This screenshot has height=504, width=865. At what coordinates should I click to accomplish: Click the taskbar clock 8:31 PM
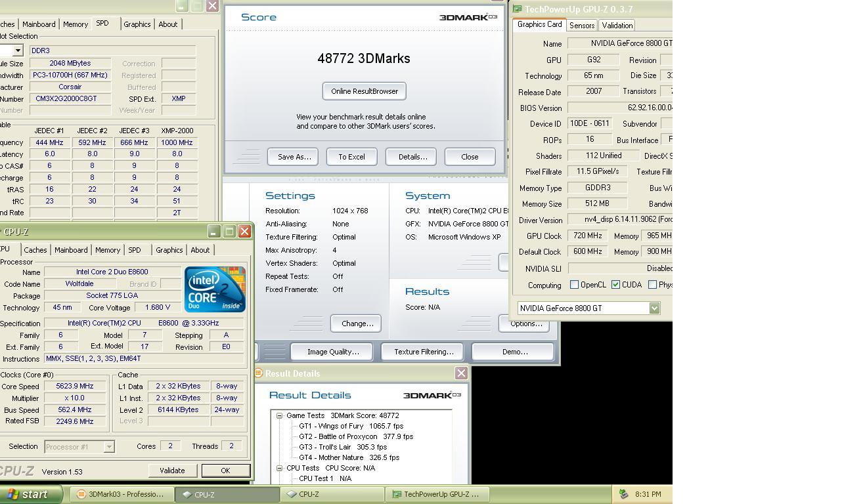coord(648,494)
